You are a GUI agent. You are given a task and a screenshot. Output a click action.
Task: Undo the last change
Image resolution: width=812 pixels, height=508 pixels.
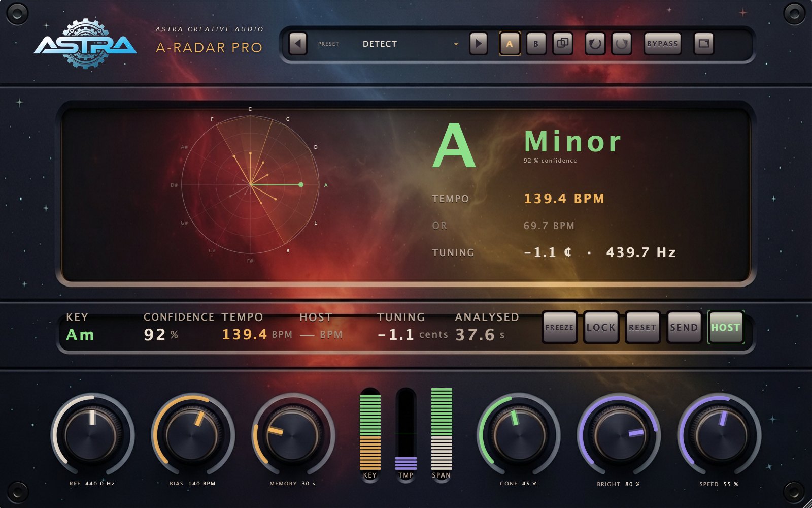pyautogui.click(x=595, y=44)
